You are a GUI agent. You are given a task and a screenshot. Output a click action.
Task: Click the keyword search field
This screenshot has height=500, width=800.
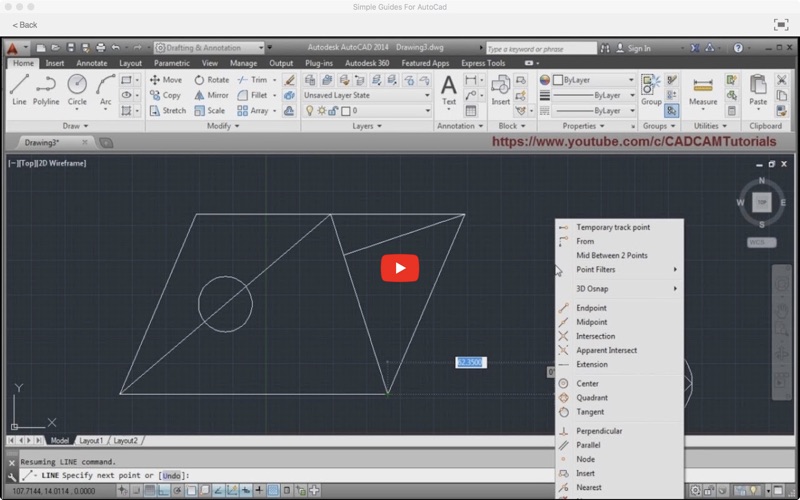(x=541, y=48)
